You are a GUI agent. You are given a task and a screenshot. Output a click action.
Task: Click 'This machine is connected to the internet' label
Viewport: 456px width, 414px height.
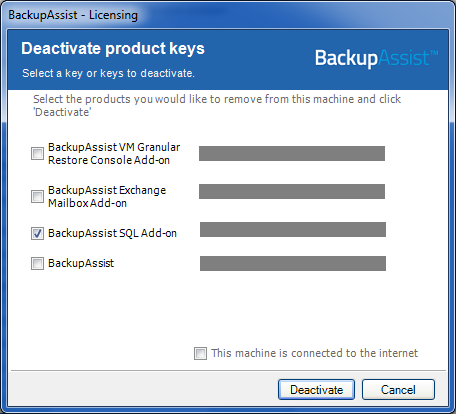[x=314, y=353]
